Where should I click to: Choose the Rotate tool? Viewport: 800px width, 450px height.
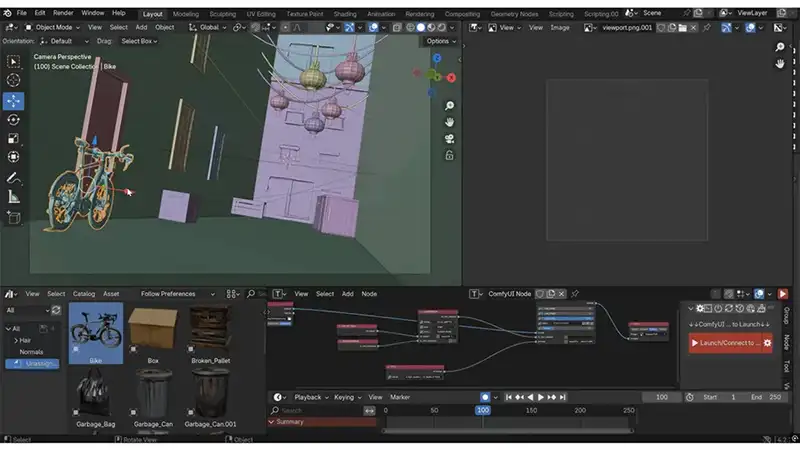click(x=14, y=120)
